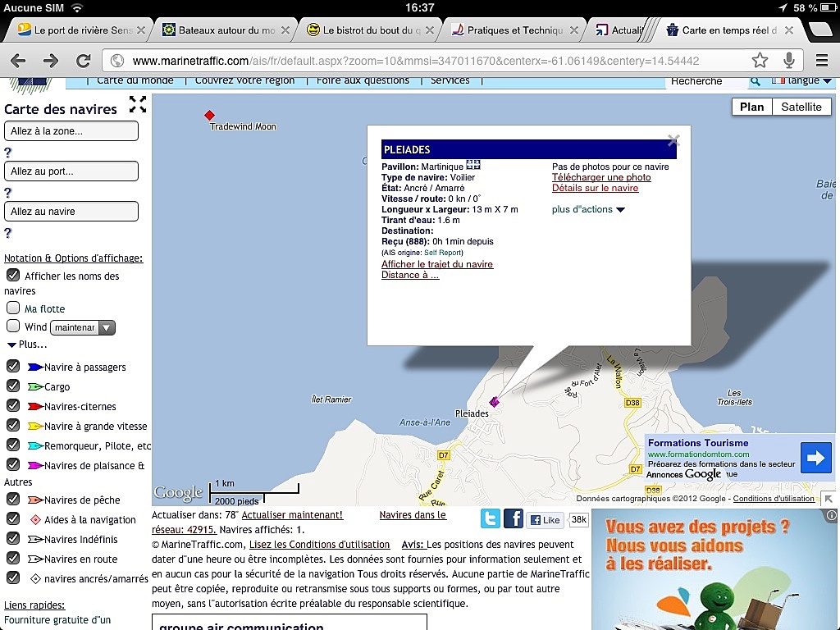Uncheck 'Navires de plaisance & Autres' filter
Image resolution: width=840 pixels, height=630 pixels.
click(13, 464)
